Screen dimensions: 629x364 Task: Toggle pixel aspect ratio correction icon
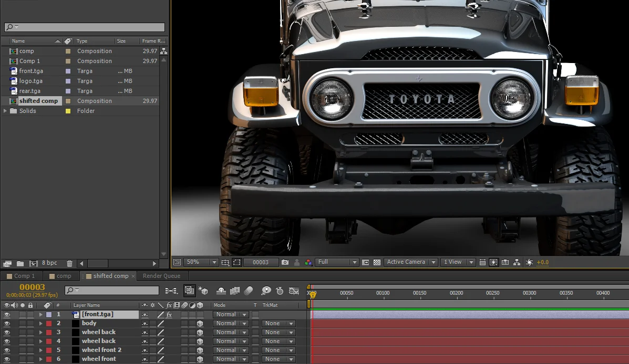point(482,262)
